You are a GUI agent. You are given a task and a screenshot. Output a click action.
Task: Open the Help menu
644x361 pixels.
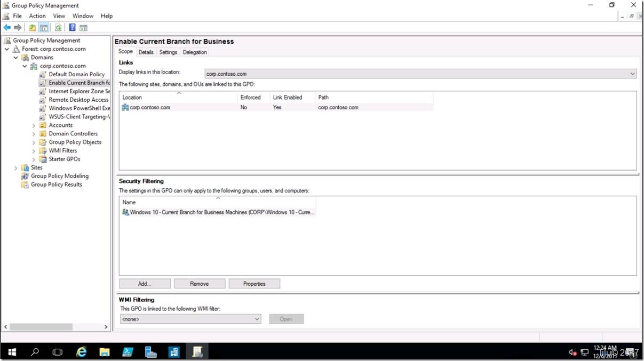(107, 16)
